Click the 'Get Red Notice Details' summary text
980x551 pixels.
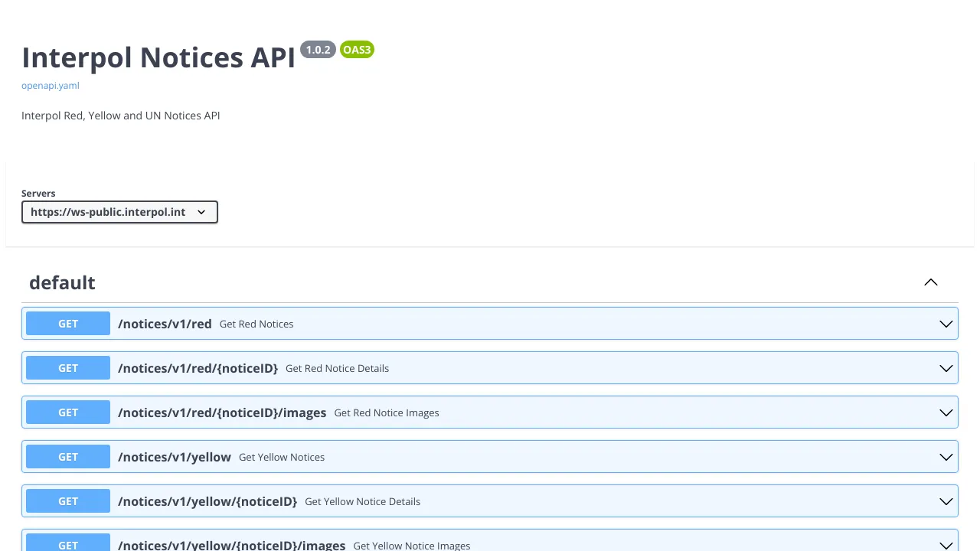337,368
